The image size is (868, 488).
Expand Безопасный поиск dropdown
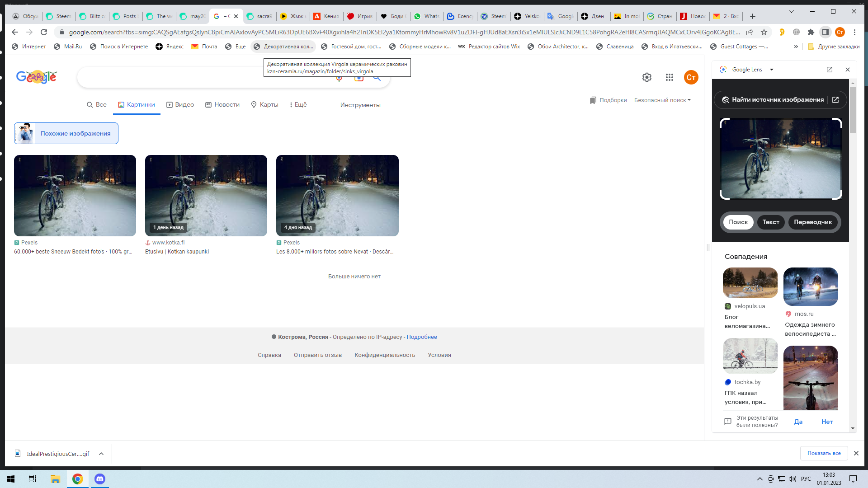(x=662, y=100)
